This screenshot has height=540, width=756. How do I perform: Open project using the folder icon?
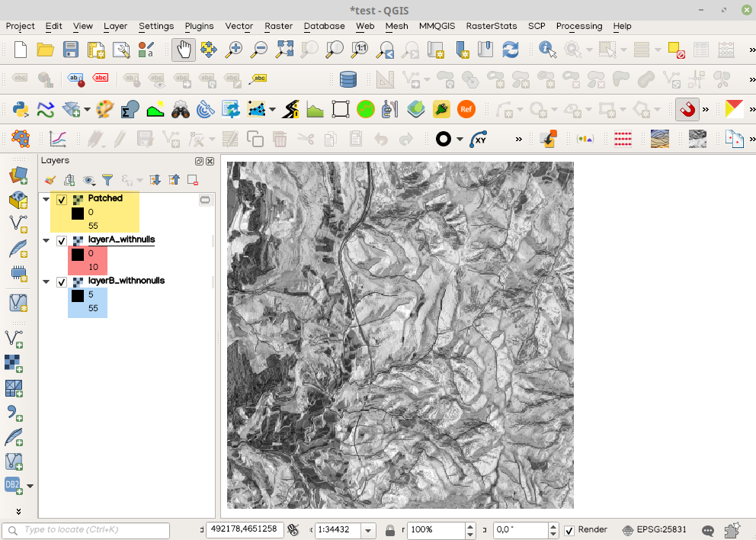[45, 50]
